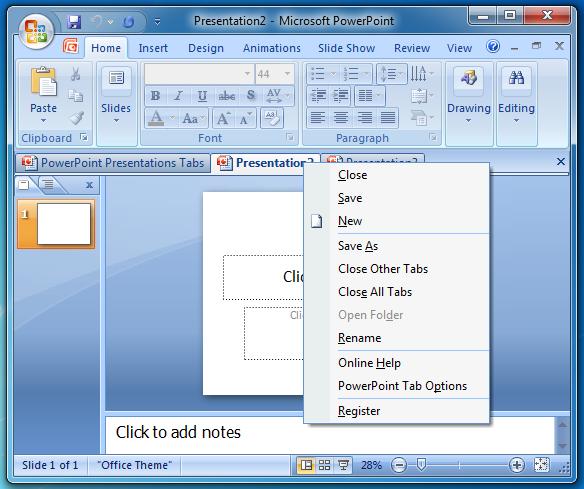
Task: Click the Format Painter brush icon
Action: (76, 118)
